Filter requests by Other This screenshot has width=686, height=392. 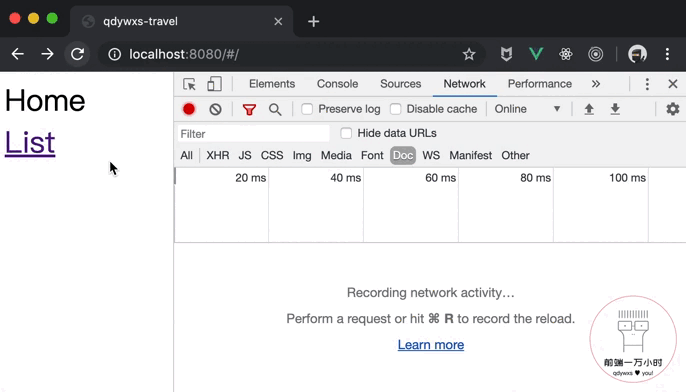tap(515, 155)
